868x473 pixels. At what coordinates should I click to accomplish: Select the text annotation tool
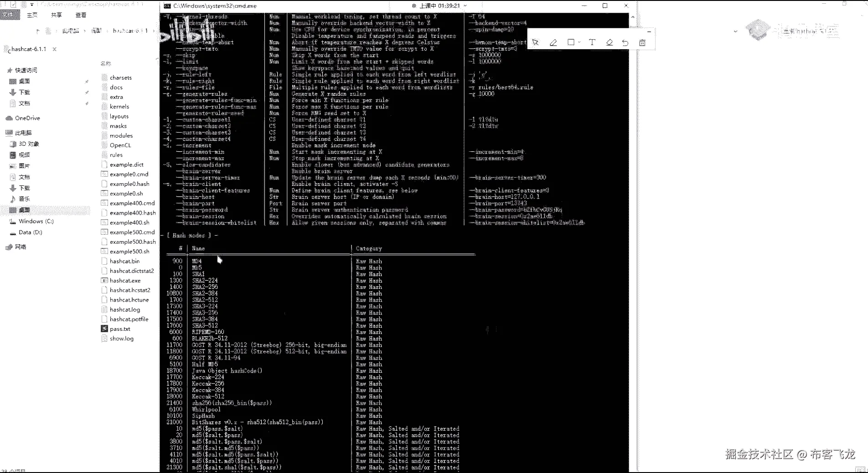click(592, 42)
